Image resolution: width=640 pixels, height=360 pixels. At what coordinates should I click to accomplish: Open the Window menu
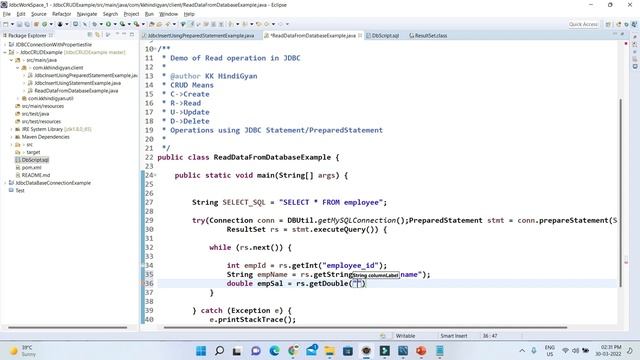pos(169,14)
